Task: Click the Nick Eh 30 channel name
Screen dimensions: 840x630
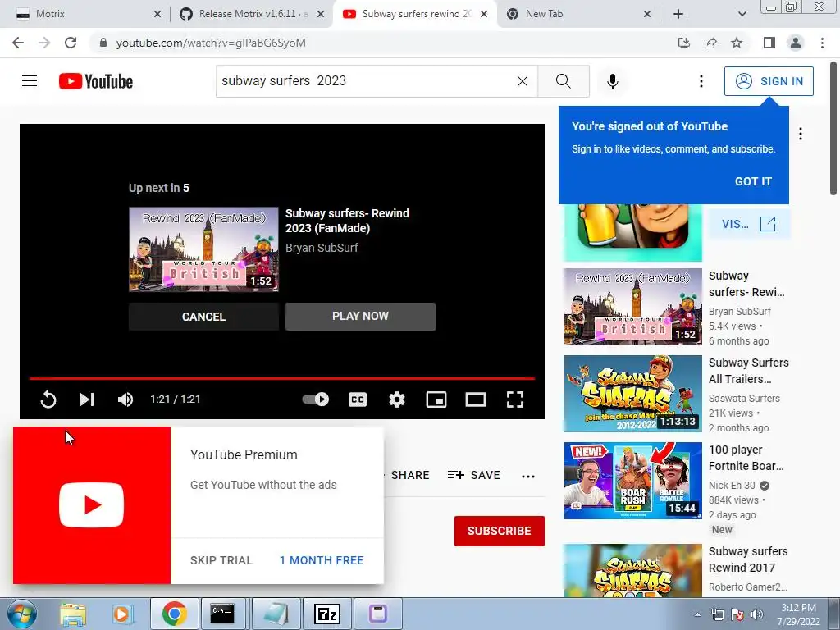Action: 732,486
